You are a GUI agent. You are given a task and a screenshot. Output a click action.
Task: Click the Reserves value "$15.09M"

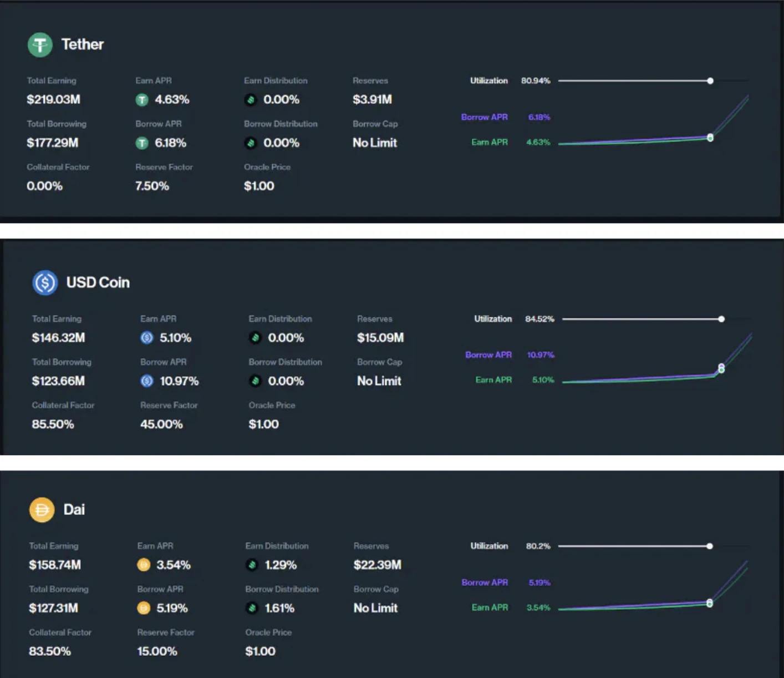tap(380, 338)
